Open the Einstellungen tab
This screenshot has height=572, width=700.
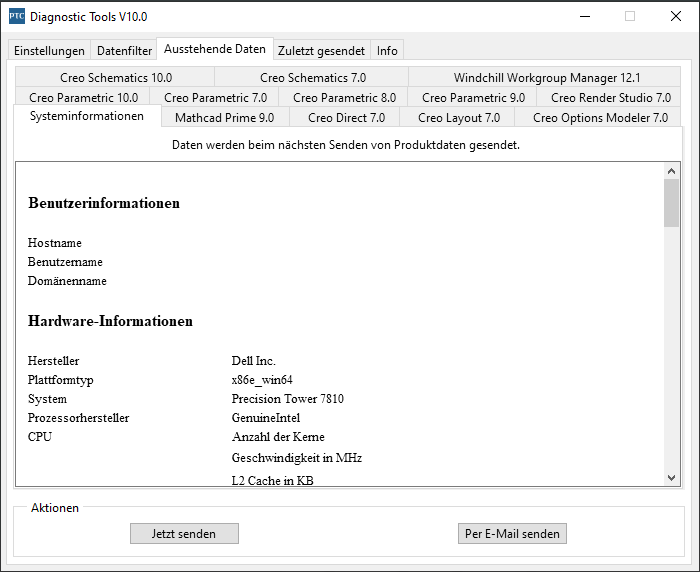point(49,50)
